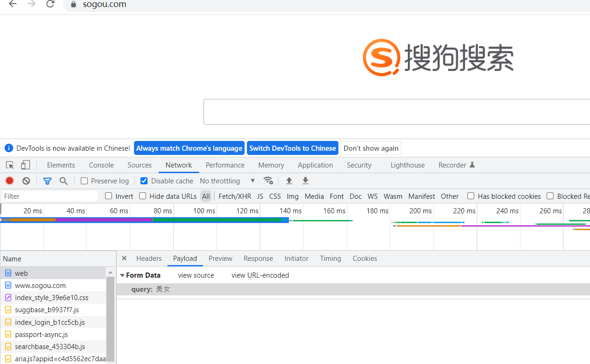Viewport: 590px width, 364px height.
Task: Select the web request row
Action: (53, 273)
